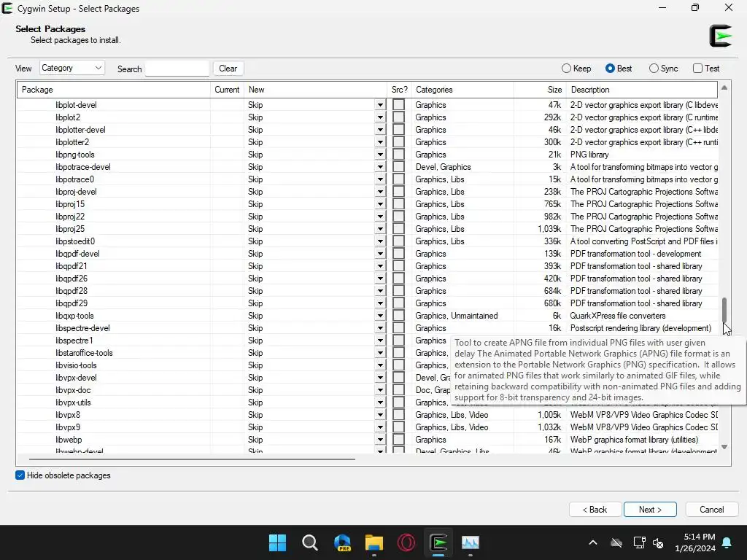This screenshot has width=747, height=560.
Task: Click the QuarkXPress file converters description
Action: (x=618, y=316)
